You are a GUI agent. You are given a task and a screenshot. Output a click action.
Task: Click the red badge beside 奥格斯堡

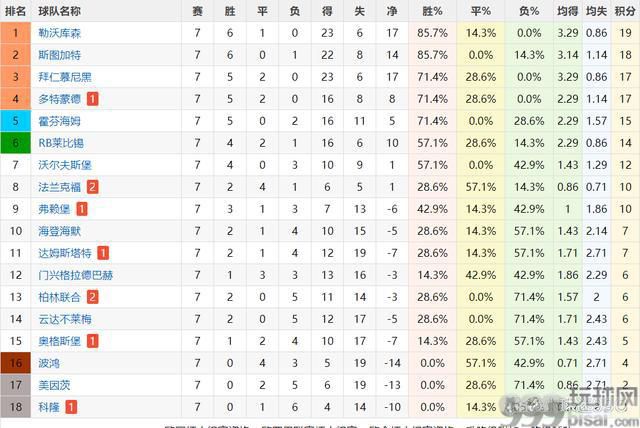tap(93, 341)
